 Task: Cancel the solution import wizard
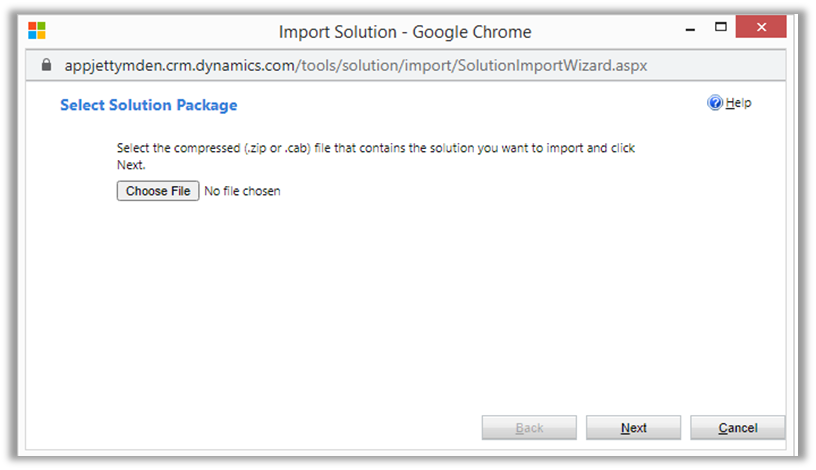737,428
